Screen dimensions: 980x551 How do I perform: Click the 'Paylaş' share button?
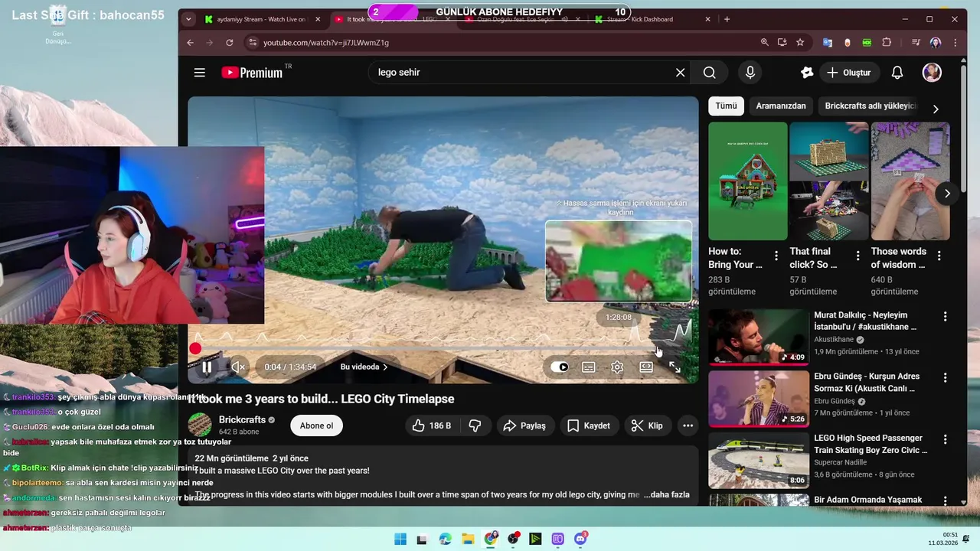pyautogui.click(x=524, y=425)
